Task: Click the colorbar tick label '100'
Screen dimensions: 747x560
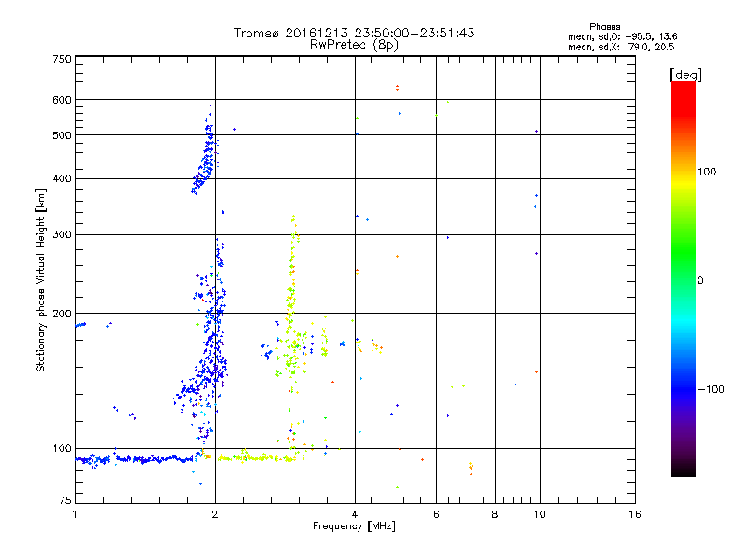Action: tap(707, 172)
